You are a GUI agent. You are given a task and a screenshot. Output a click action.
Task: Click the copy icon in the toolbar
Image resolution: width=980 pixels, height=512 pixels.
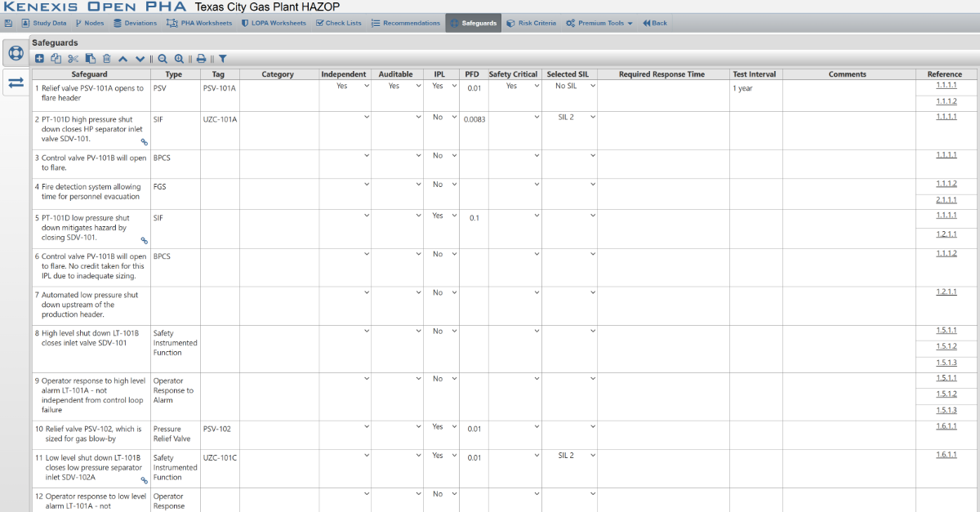coord(56,59)
